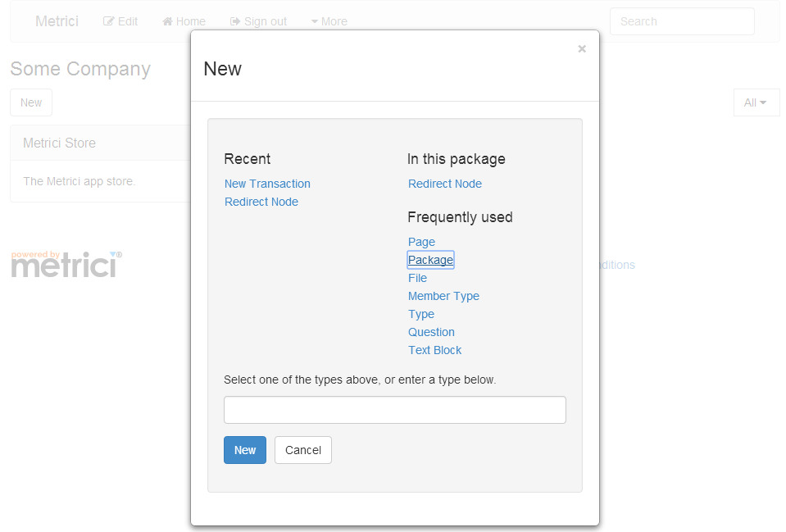Choose Redirect Node under Recent
The image size is (786, 532).
tap(261, 202)
